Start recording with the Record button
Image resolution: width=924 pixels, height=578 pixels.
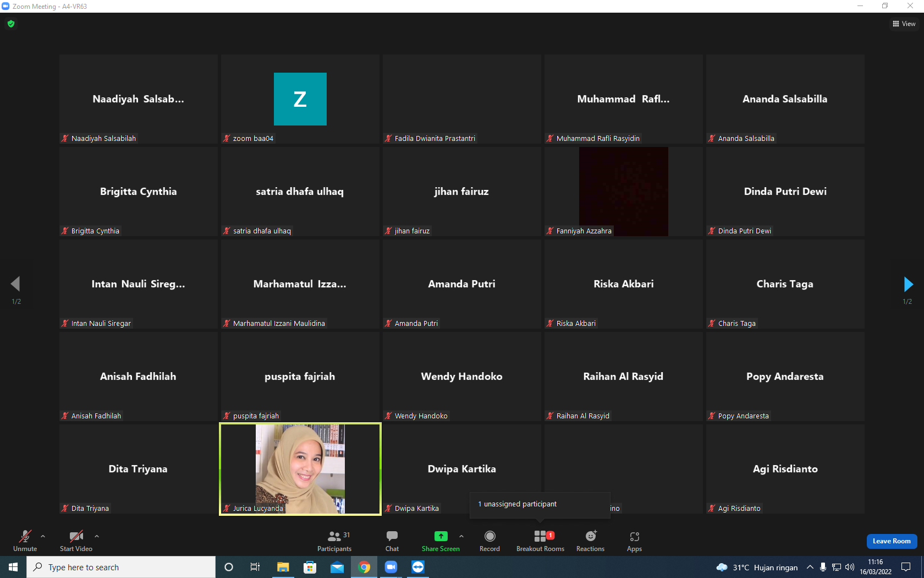click(490, 541)
